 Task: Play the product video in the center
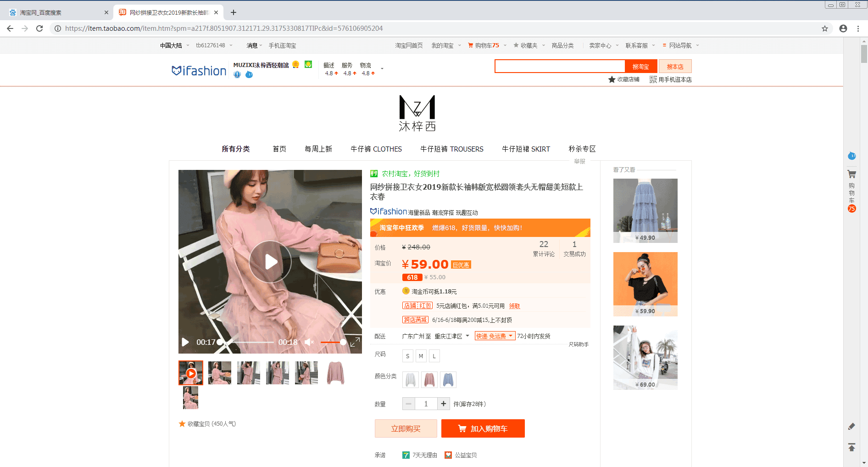(270, 262)
